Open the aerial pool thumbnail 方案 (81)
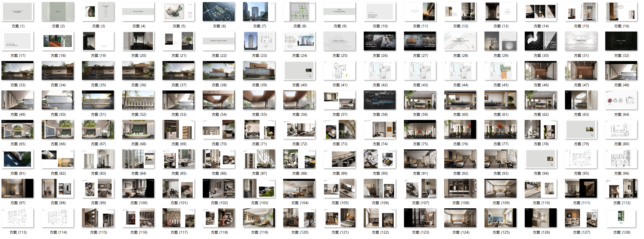This screenshot has height=239, width=644. click(18, 159)
